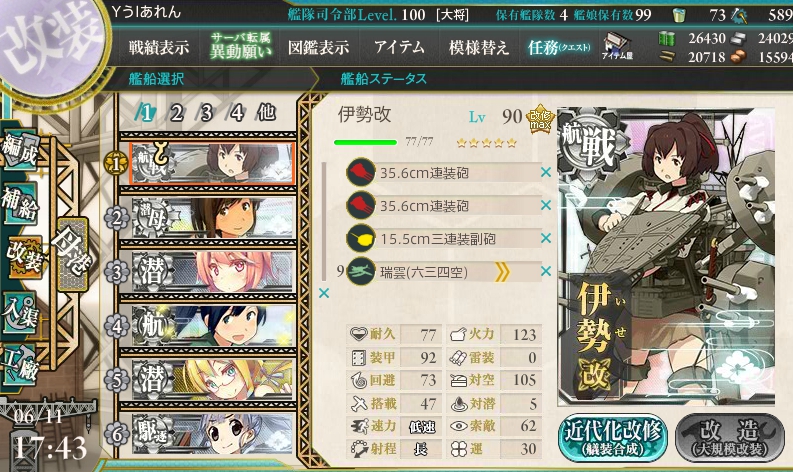Remove the first 35.6cm連装砲 equipment

546,173
